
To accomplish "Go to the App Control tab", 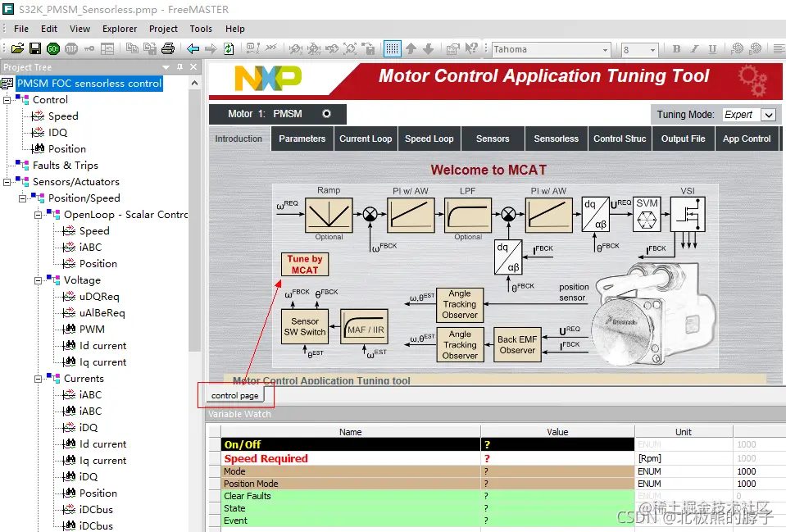I will click(x=747, y=139).
